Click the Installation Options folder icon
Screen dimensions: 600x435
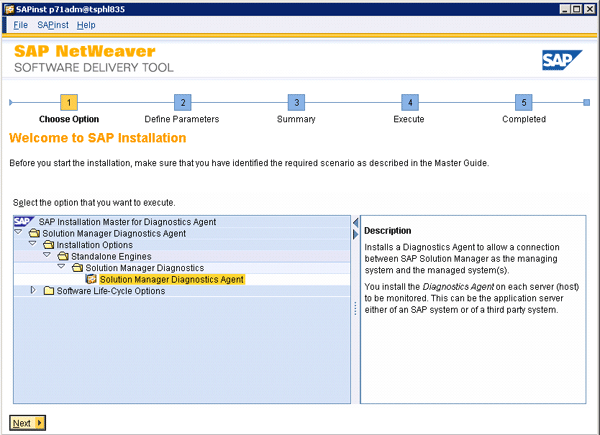pyautogui.click(x=49, y=244)
